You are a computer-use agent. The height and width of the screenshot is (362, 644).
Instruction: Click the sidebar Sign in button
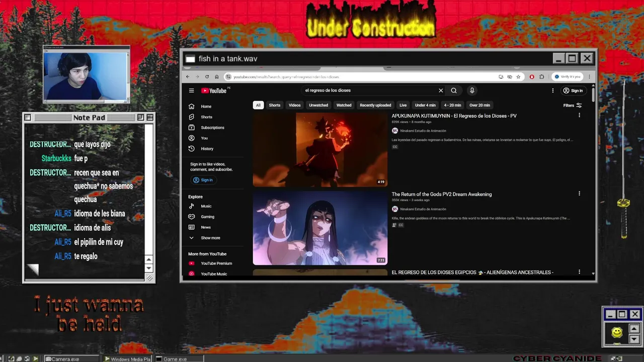pyautogui.click(x=203, y=180)
